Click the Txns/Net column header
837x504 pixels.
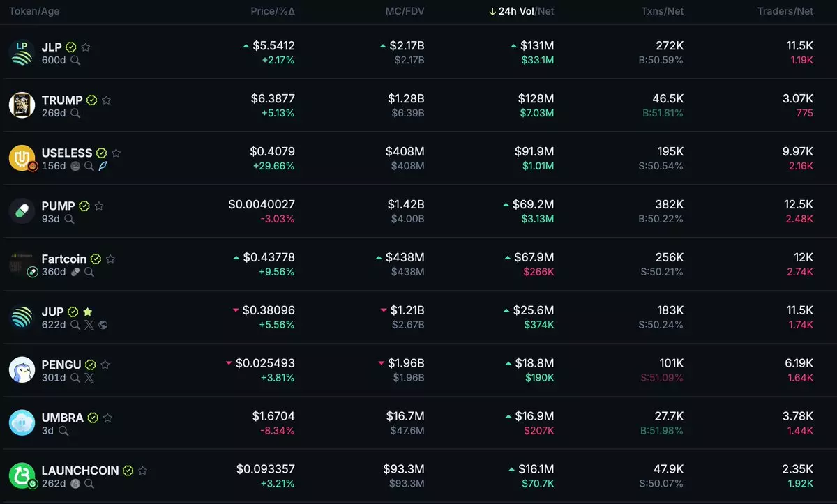tap(662, 11)
